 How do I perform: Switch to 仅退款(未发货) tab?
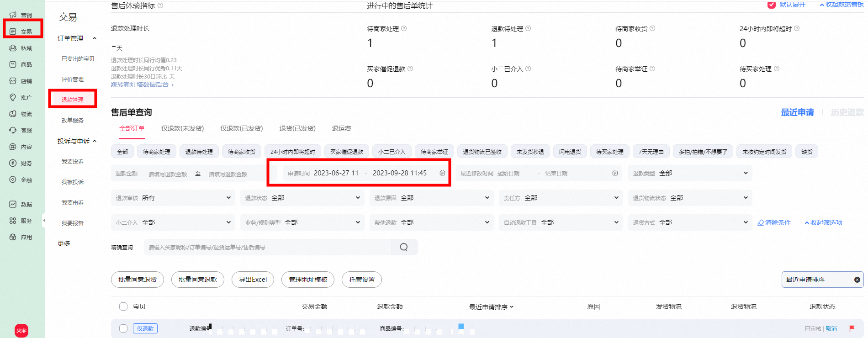click(x=183, y=128)
